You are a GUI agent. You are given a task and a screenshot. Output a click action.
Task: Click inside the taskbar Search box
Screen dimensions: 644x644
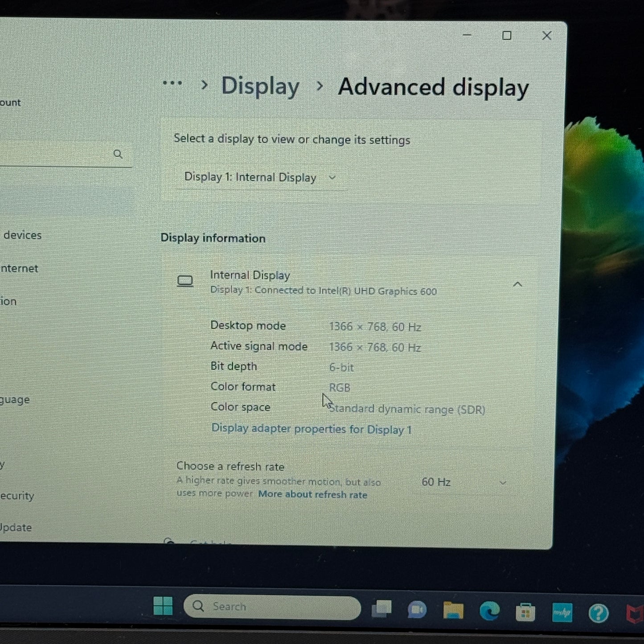pyautogui.click(x=272, y=606)
